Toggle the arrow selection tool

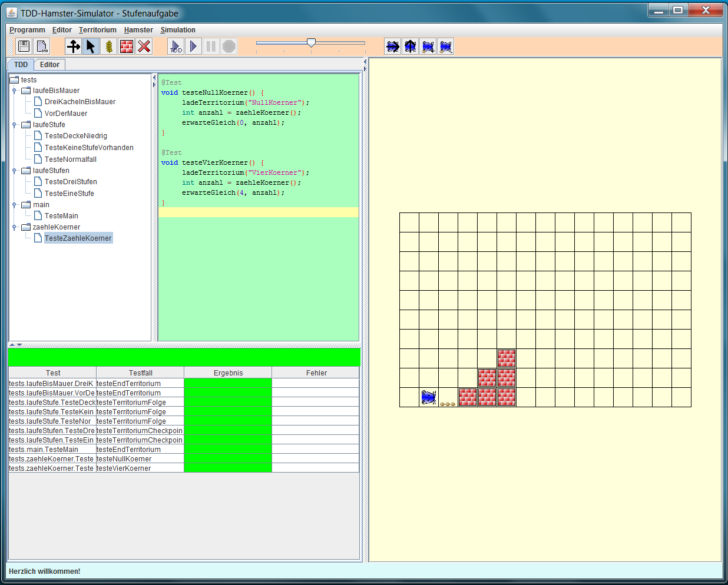91,46
